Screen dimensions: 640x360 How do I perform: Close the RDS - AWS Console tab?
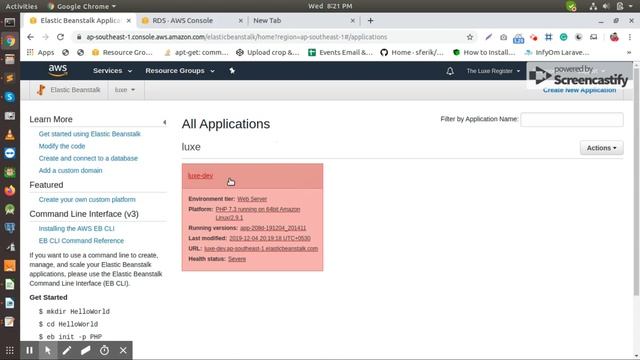click(x=240, y=20)
